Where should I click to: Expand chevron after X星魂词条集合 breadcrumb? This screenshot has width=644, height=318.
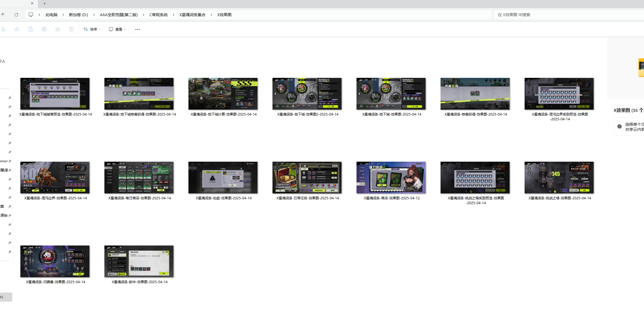211,15
